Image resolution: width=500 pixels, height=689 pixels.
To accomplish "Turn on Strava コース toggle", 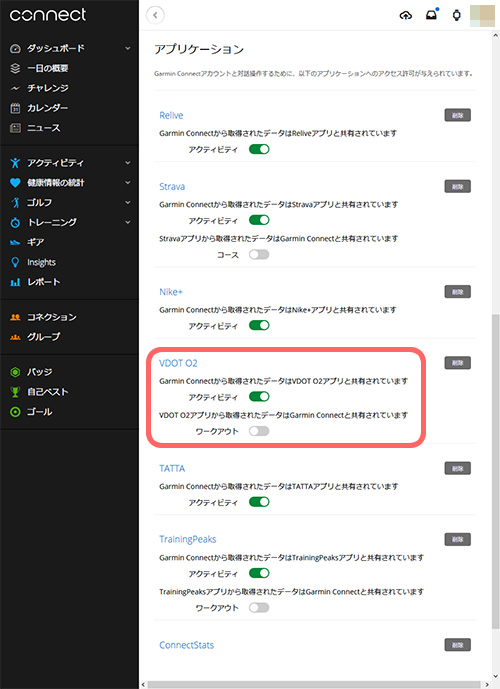I will pos(259,254).
